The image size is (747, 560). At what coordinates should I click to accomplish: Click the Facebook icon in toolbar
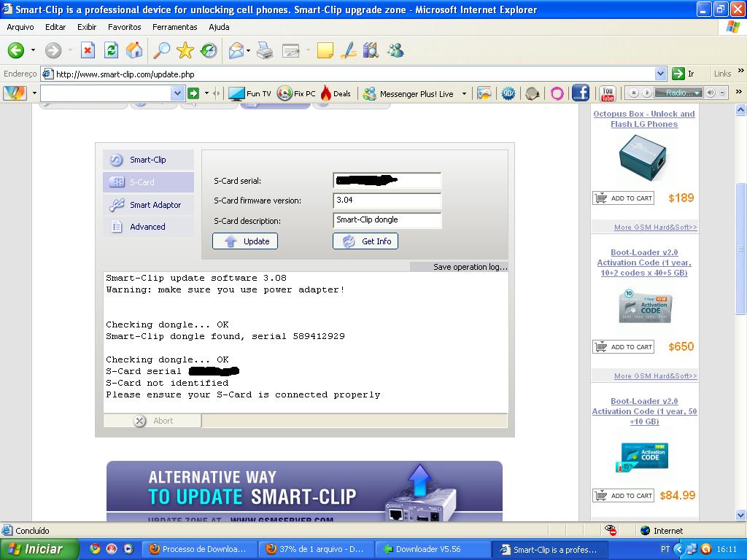point(581,93)
